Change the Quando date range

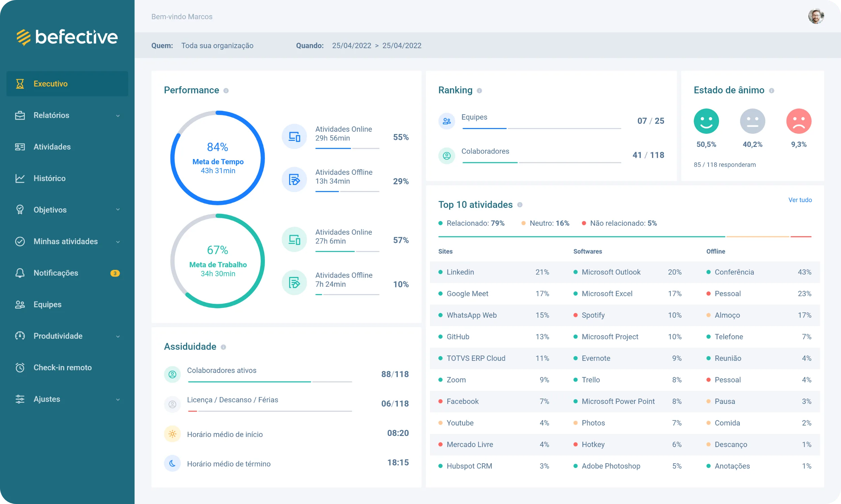376,45
